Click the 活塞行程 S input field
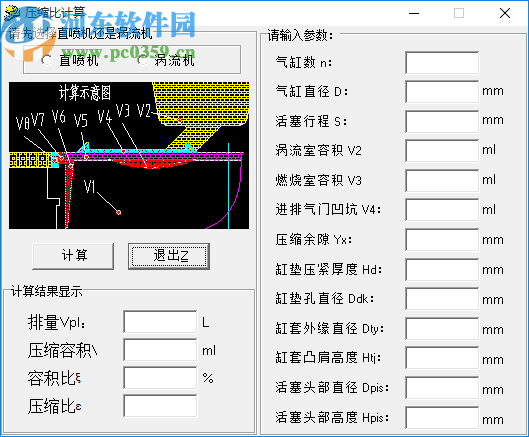The image size is (529, 437). point(442,121)
